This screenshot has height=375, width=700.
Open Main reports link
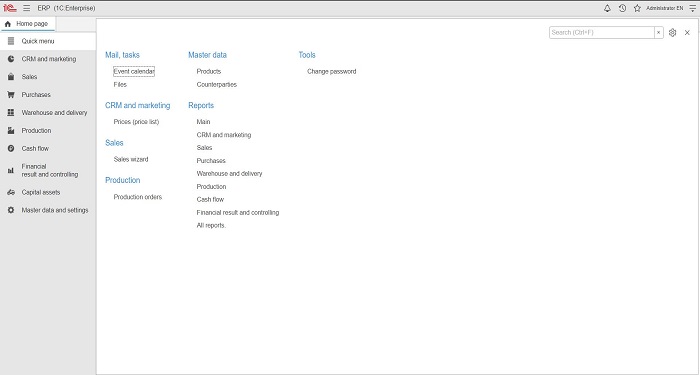203,122
